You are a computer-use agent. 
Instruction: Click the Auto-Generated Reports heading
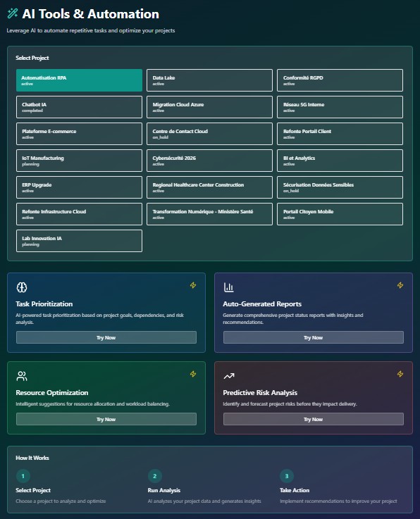(262, 304)
